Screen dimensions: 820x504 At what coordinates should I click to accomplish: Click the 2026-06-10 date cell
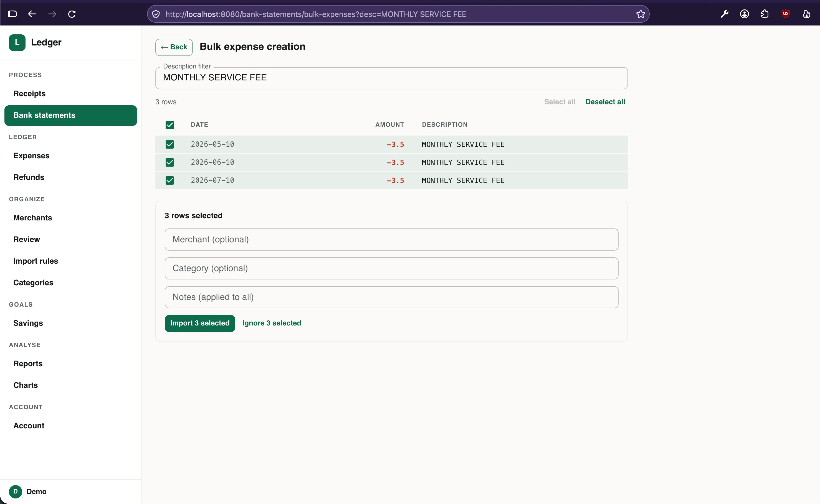tap(212, 162)
